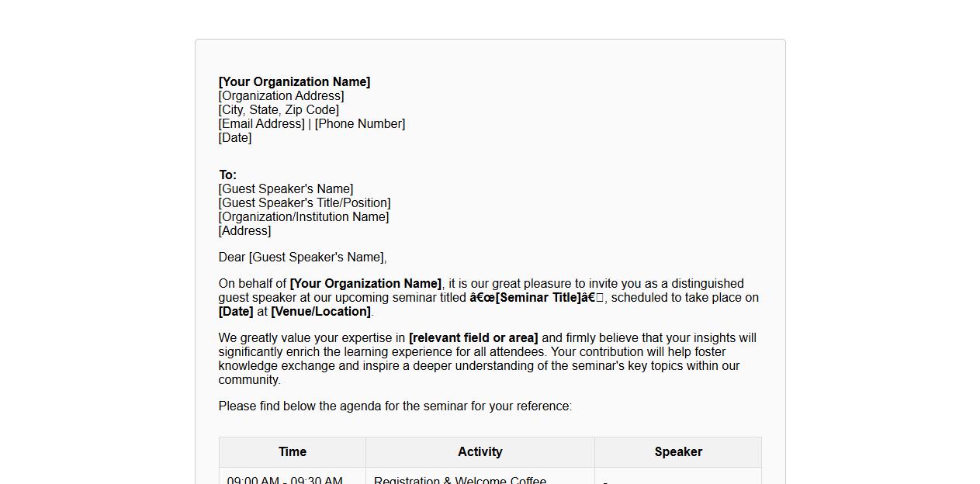This screenshot has height=484, width=980.
Task: Click the bold "To:" label
Action: (227, 175)
